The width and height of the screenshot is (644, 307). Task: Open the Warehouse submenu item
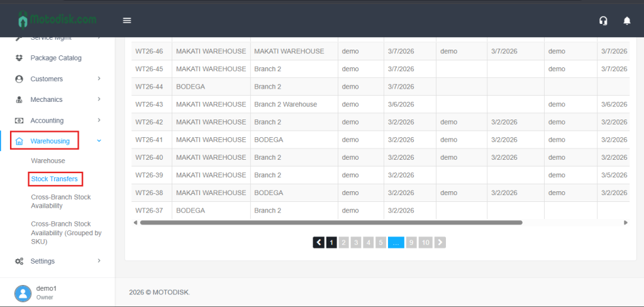[48, 160]
